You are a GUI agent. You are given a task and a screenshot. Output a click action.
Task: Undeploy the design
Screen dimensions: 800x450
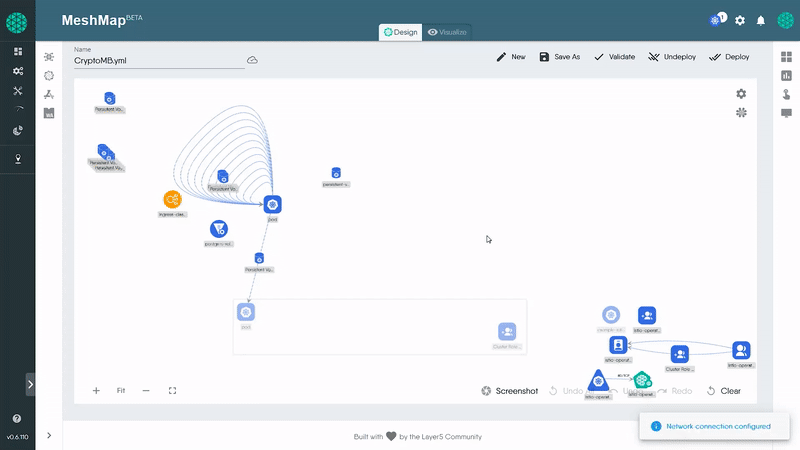[672, 57]
